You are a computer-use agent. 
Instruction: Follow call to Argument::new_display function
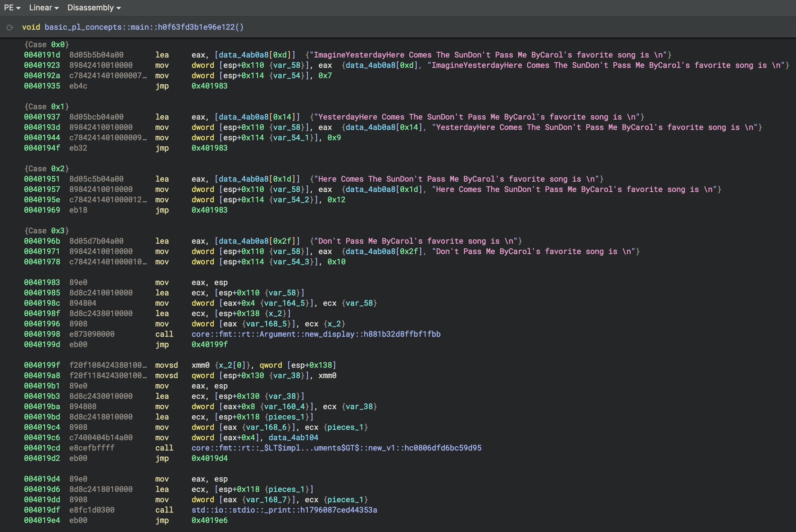pos(316,334)
